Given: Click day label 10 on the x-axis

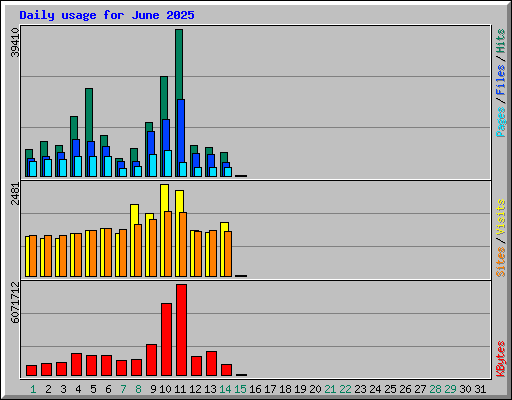Looking at the screenshot, I should pyautogui.click(x=165, y=389).
